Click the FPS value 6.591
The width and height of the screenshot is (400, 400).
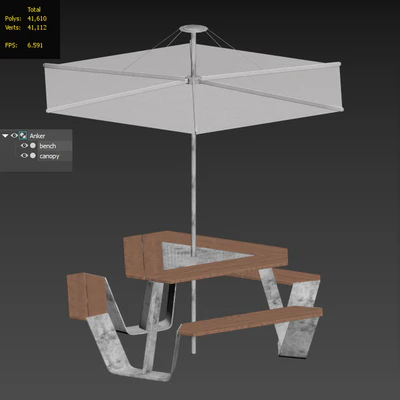(35, 45)
